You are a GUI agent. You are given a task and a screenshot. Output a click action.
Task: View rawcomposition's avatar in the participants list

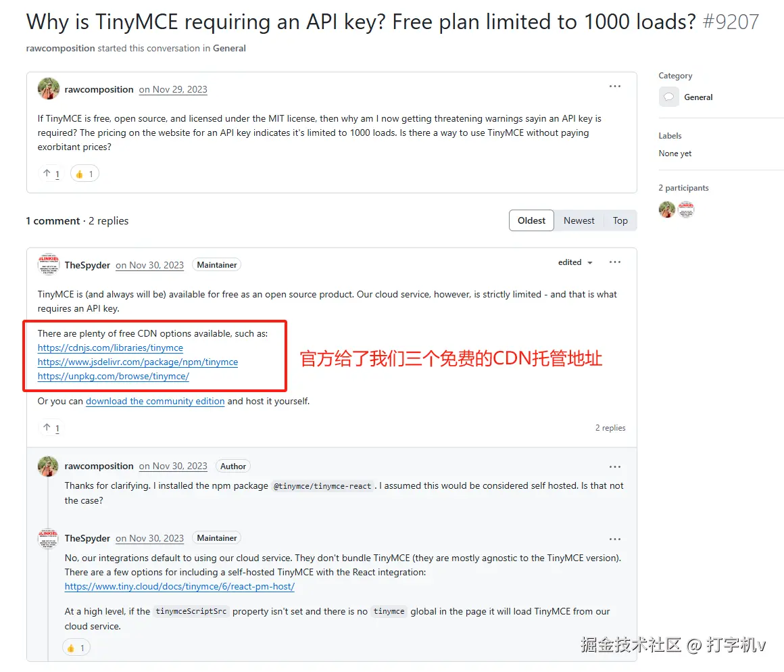[666, 209]
